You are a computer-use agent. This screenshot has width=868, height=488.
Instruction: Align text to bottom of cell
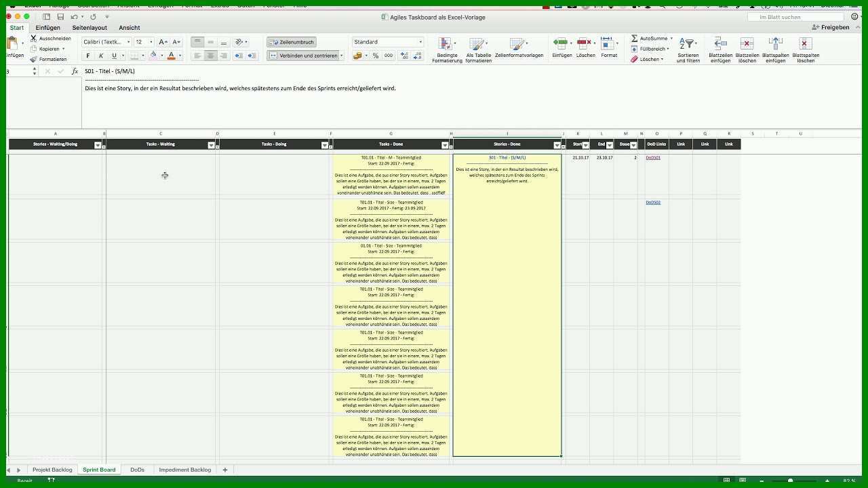[x=224, y=42]
